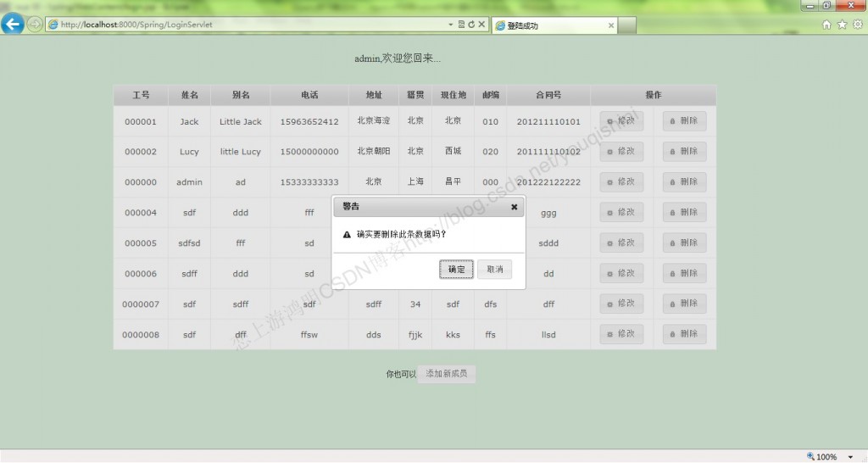The image size is (868, 463).
Task: Click the stop loading X in address bar
Action: (x=481, y=25)
